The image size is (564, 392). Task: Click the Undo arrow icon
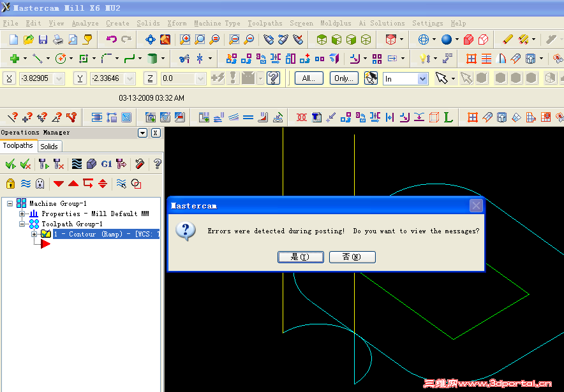[x=112, y=39]
